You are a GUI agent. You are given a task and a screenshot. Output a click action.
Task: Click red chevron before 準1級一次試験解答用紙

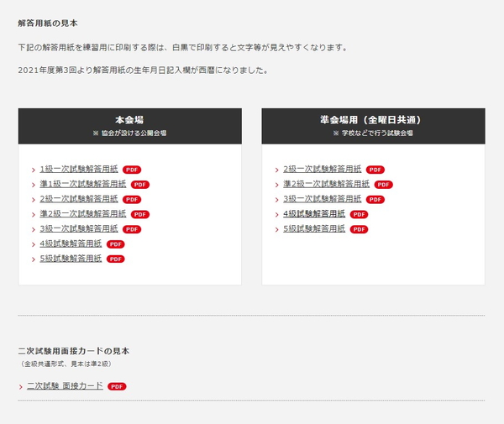tap(34, 185)
